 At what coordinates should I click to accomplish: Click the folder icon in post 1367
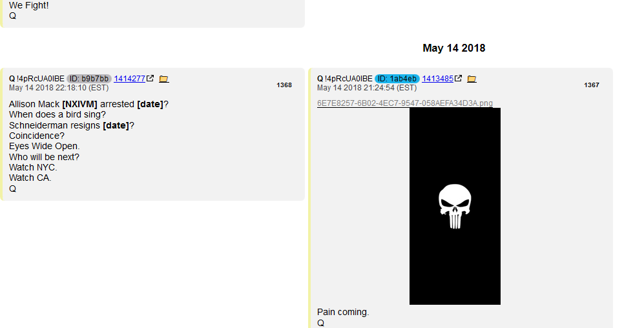point(472,79)
